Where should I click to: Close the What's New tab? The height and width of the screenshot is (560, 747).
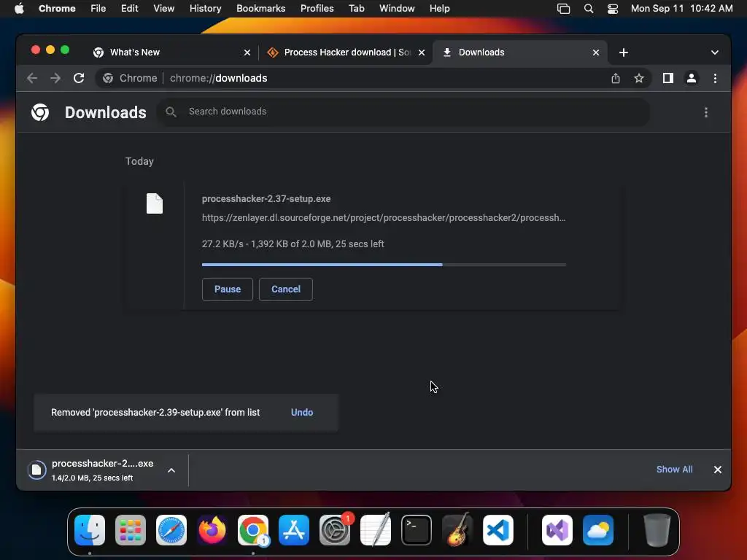pos(247,52)
